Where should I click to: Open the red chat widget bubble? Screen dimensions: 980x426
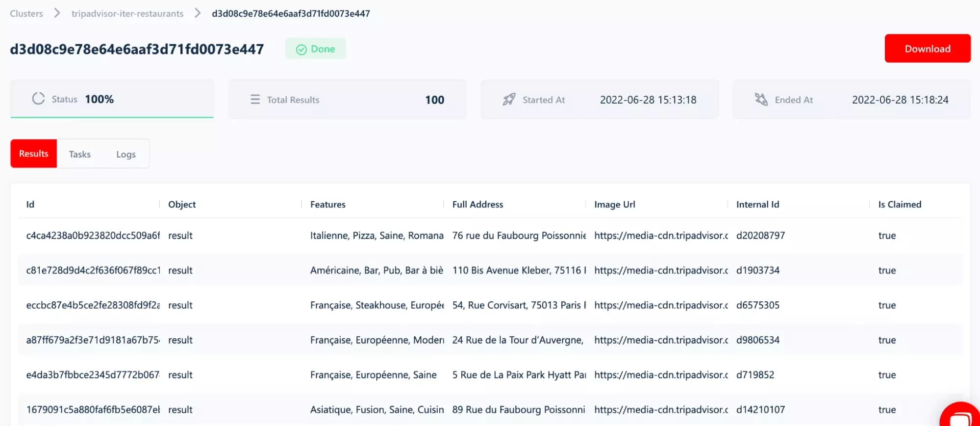point(962,415)
